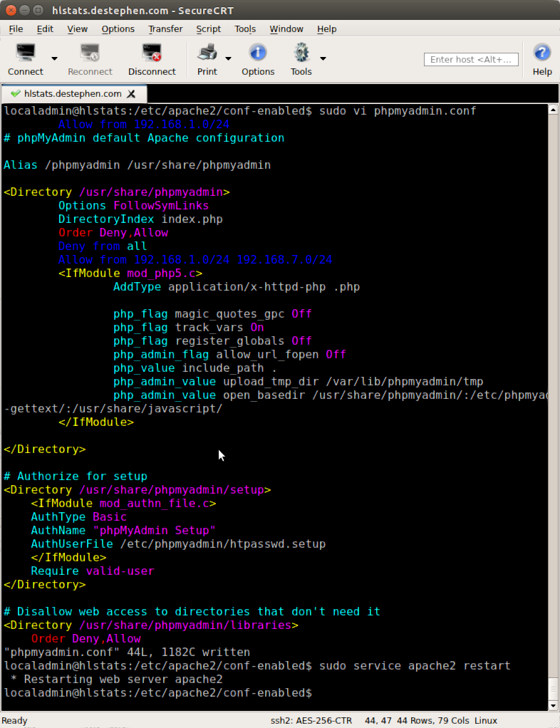The width and height of the screenshot is (560, 728).
Task: Click '44 Rows, 79 Cols' status entry
Action: pyautogui.click(x=432, y=720)
